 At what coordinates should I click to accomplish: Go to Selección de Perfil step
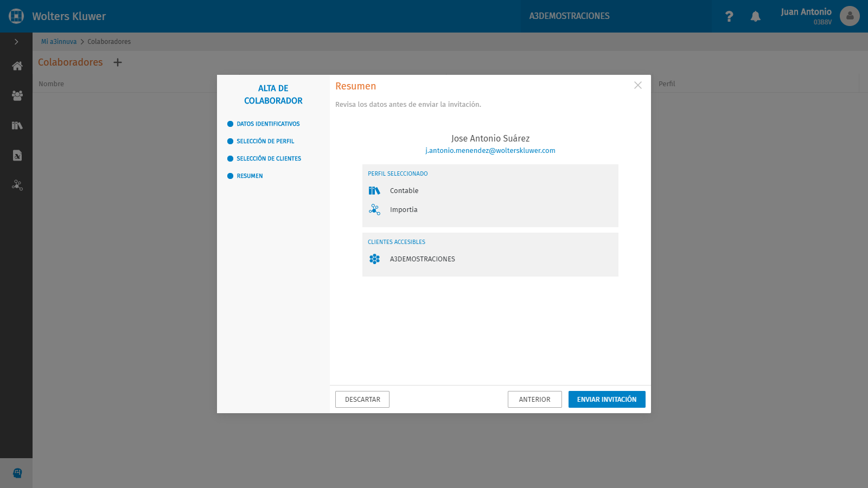[261, 142]
